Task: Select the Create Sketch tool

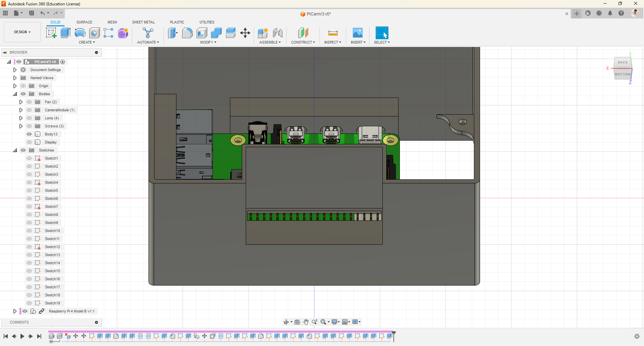Action: click(51, 33)
